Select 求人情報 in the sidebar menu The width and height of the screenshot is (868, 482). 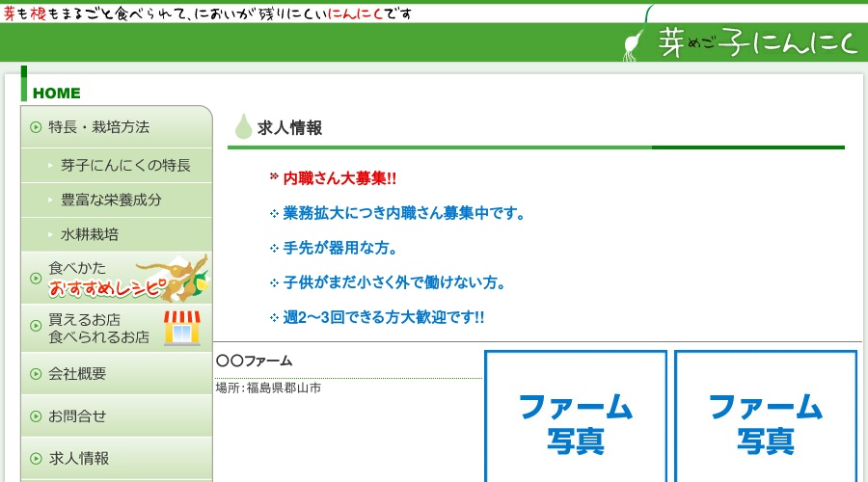[x=79, y=459]
